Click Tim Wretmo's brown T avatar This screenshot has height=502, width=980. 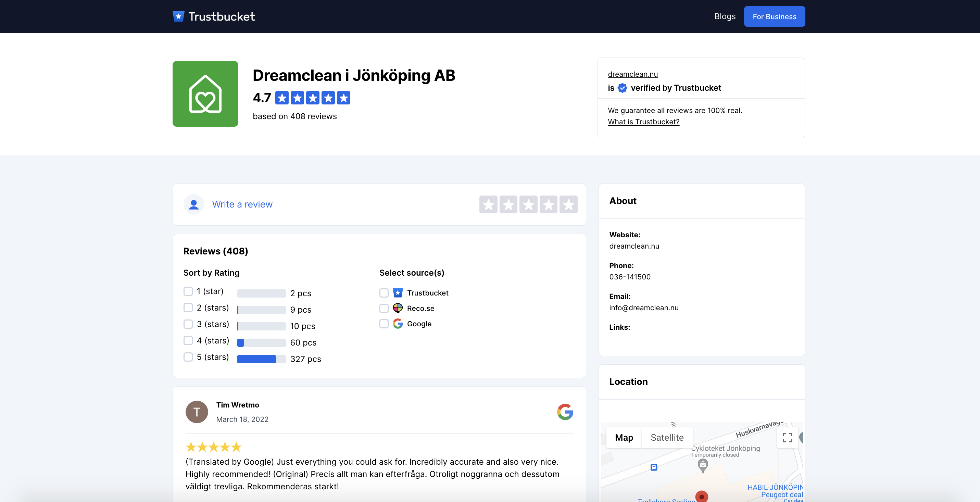pos(197,412)
